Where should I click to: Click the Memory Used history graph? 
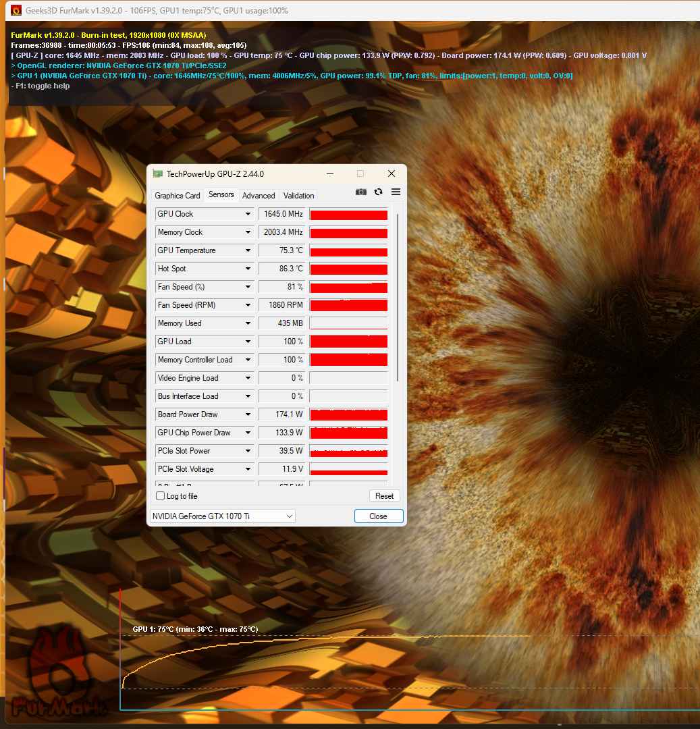348,323
